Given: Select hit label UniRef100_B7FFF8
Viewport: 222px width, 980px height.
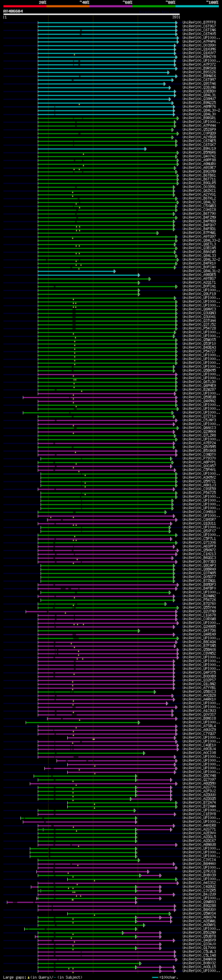Looking at the screenshot, I should click(199, 23).
